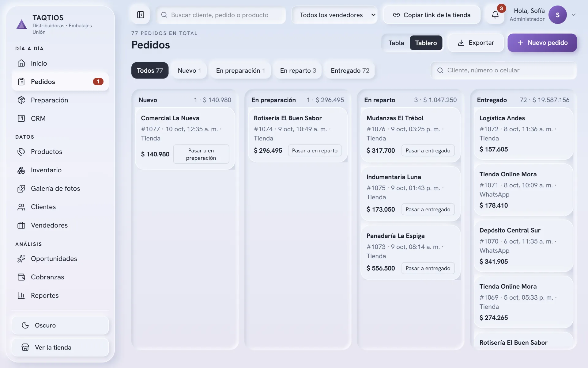Click Ver la tienda
Viewport: 588px width, 368px height.
click(x=60, y=347)
